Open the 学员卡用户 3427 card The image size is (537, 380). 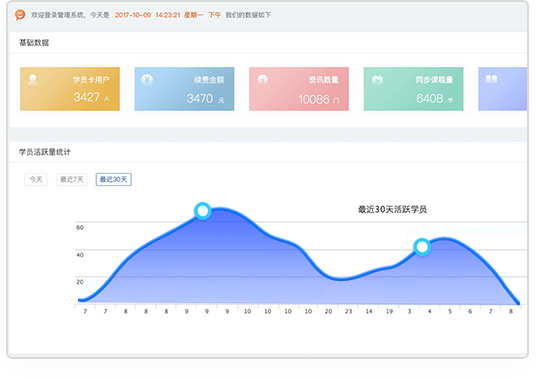point(70,89)
